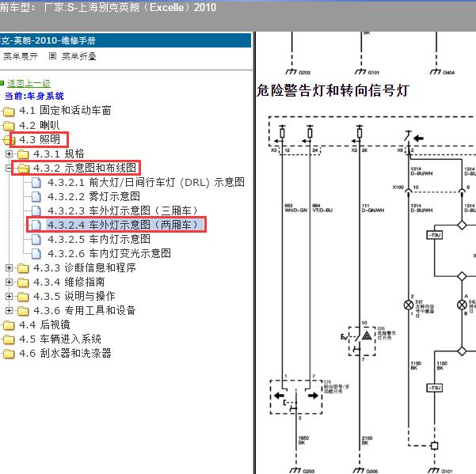Screen dimensions: 476x474
Task: Open 4.3.2.5 车内灯示意图
Action: tap(99, 239)
